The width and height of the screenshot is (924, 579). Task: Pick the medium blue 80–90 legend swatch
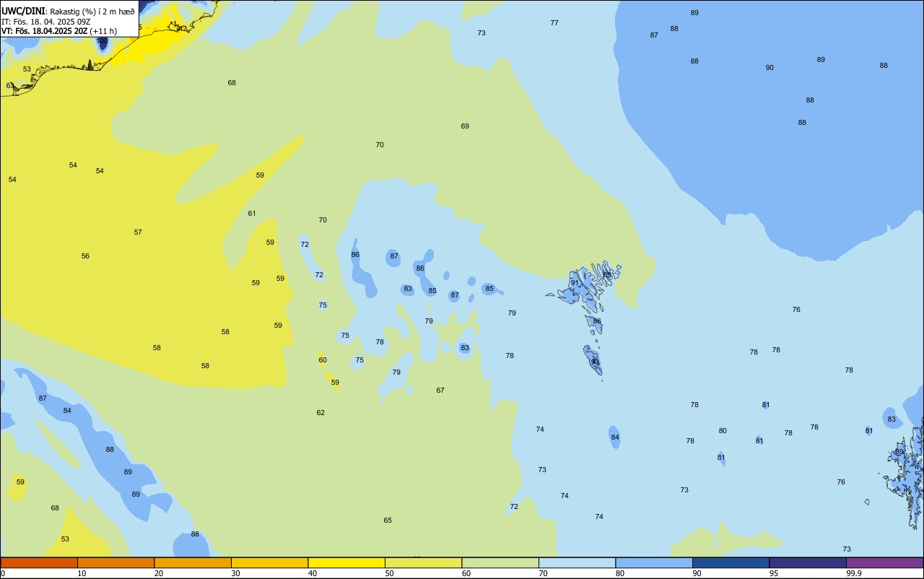coord(654,562)
